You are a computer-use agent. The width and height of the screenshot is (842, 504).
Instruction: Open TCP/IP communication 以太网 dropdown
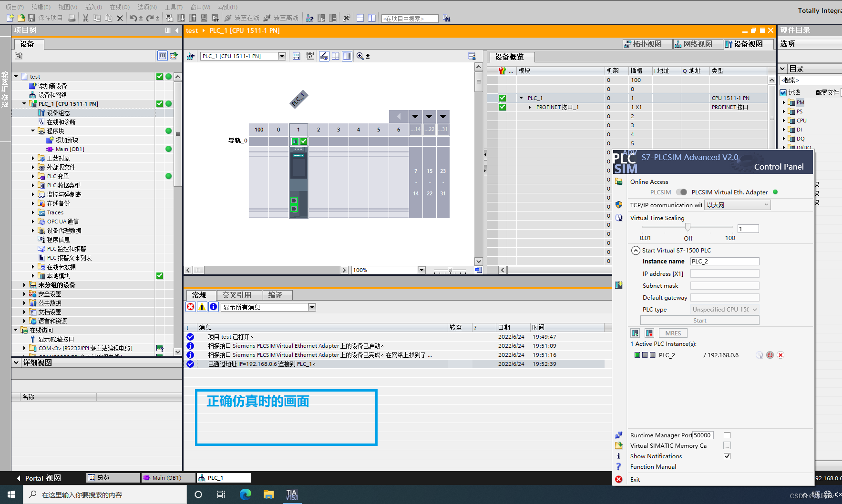click(x=738, y=205)
